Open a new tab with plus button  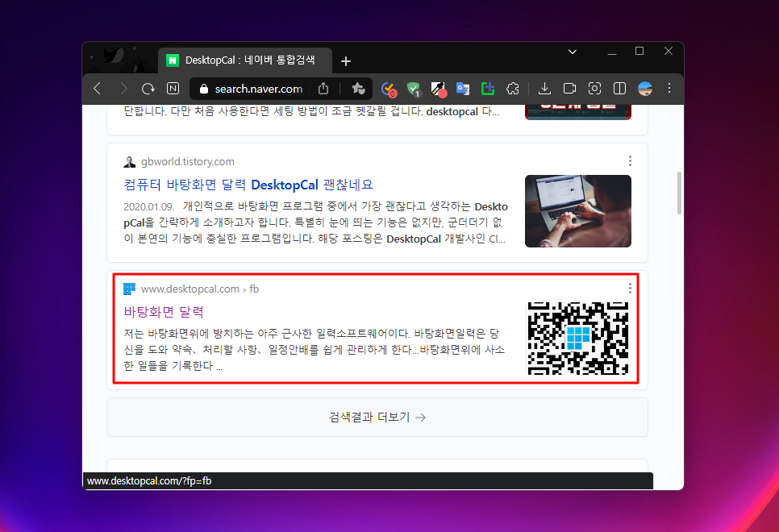pos(346,61)
